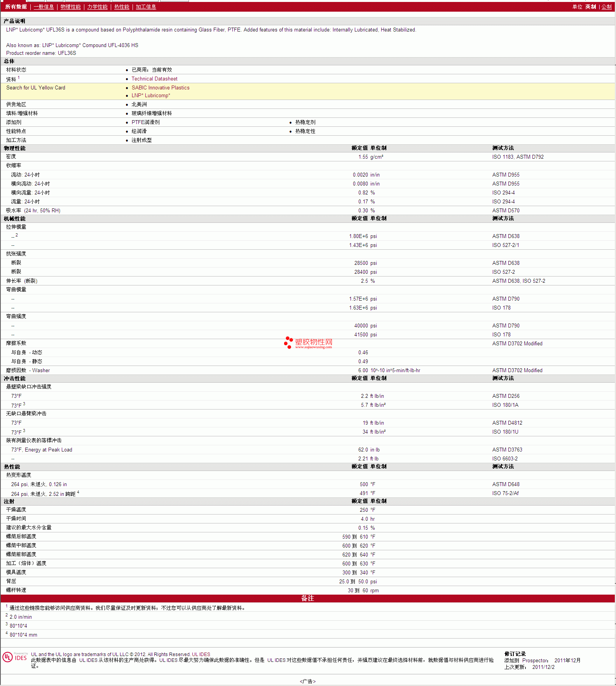Click the 热稳定性 feature entry
Screen dimensions: 616x686
pyautogui.click(x=305, y=131)
